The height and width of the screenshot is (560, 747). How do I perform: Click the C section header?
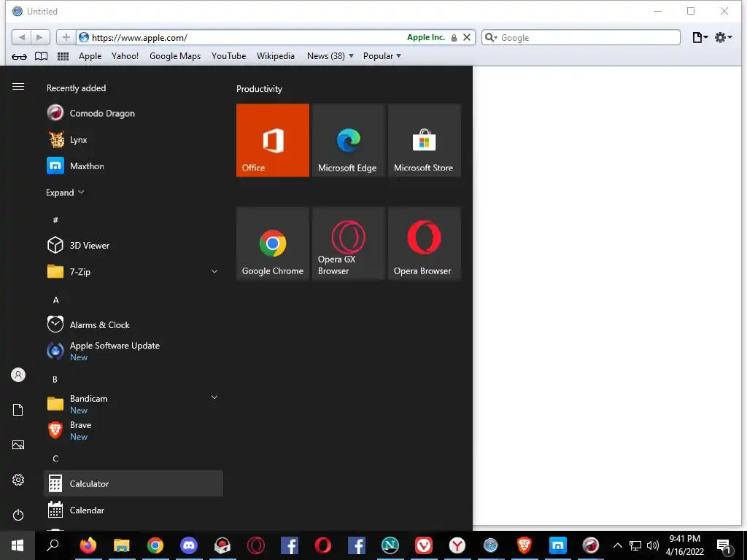pos(55,459)
